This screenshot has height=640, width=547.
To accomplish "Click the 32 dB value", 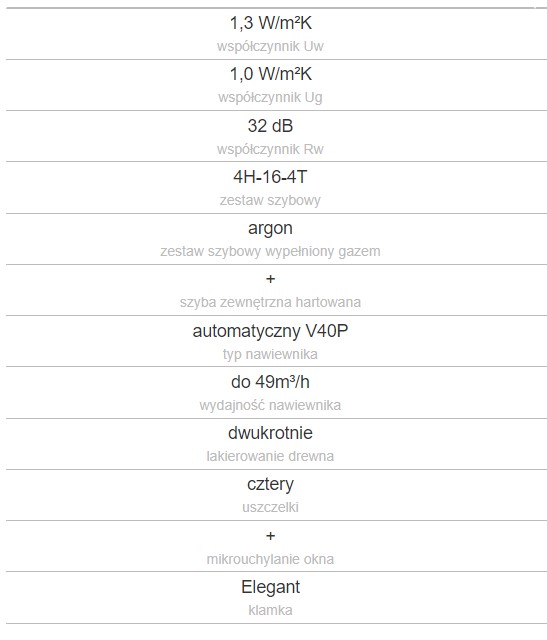I will (270, 126).
